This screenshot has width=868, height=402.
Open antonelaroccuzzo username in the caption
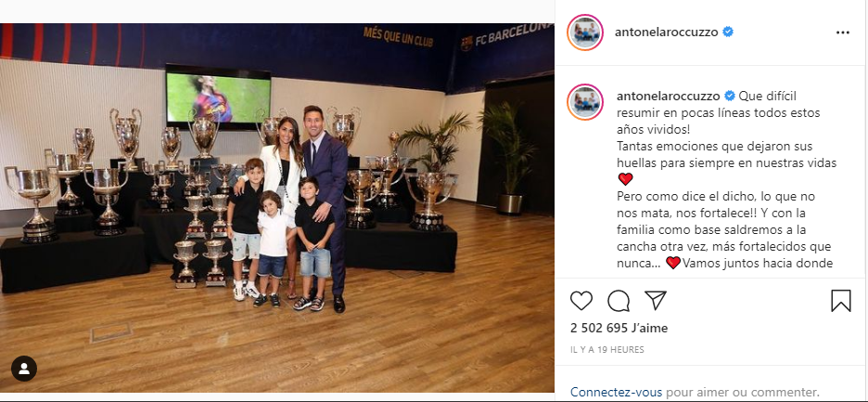point(669,96)
